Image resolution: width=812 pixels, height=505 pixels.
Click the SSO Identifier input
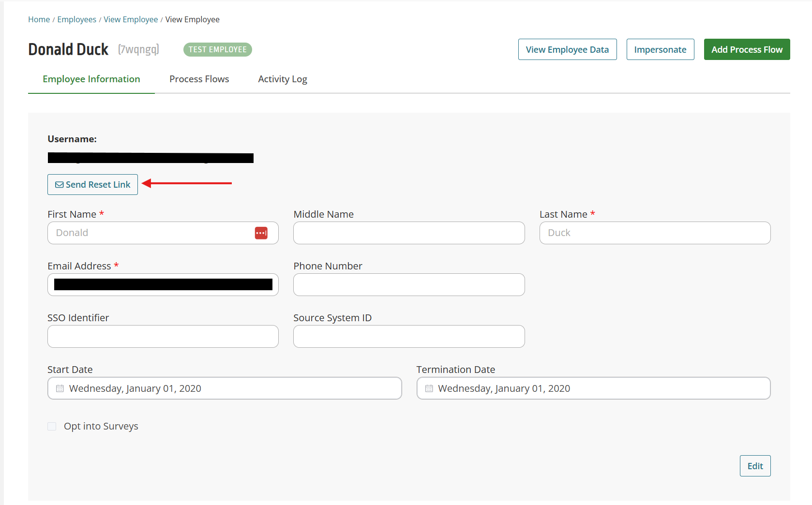[163, 337]
